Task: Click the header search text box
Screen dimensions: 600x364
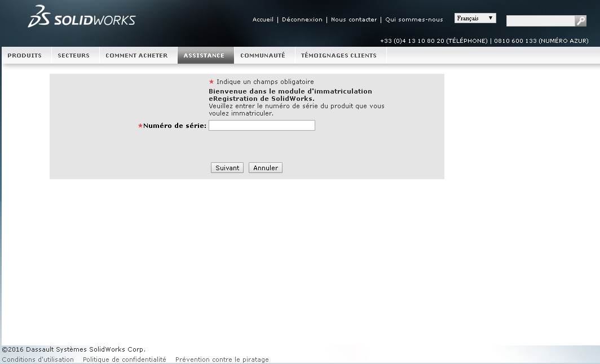Action: pyautogui.click(x=540, y=21)
